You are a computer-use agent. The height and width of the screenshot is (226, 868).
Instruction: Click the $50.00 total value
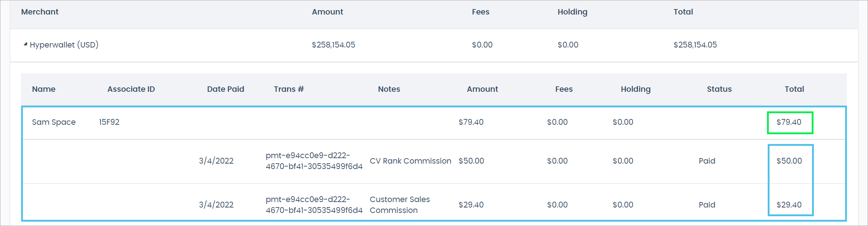789,161
